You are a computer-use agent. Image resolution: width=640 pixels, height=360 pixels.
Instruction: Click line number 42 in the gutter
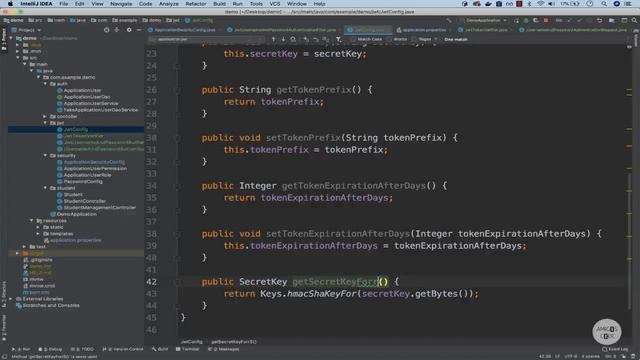tap(151, 282)
